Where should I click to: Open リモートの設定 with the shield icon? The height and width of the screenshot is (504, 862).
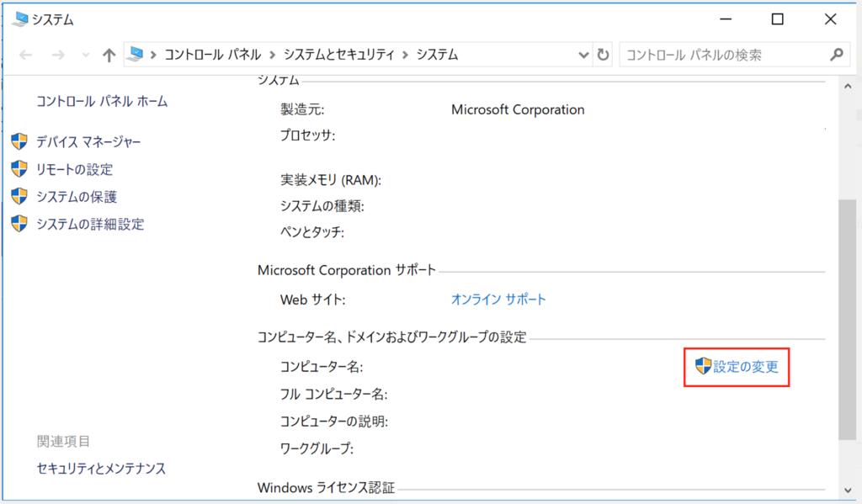[x=19, y=168]
